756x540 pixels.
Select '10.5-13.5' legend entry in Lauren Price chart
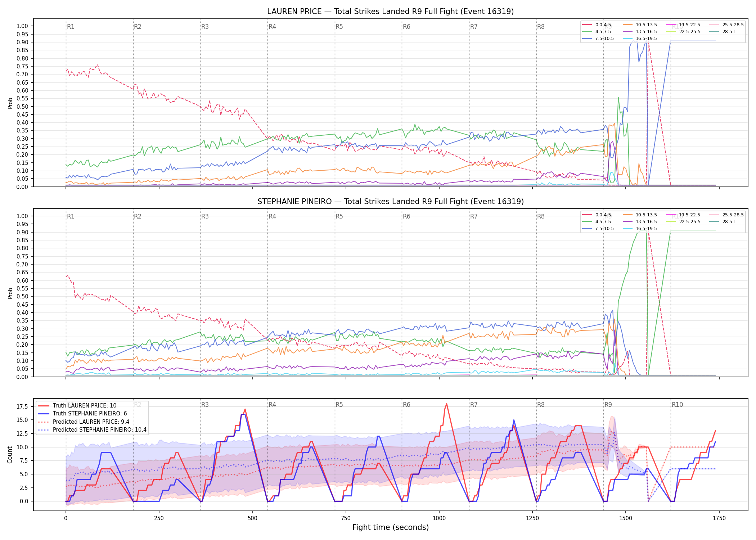640,25
